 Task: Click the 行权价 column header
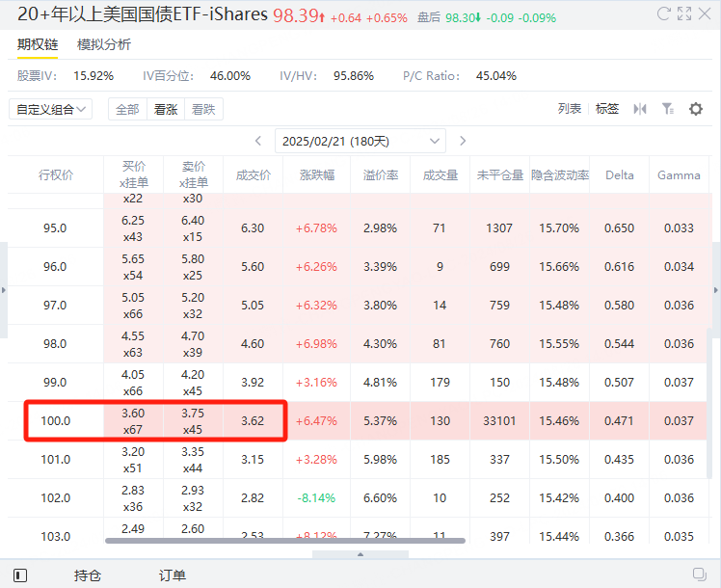[56, 174]
